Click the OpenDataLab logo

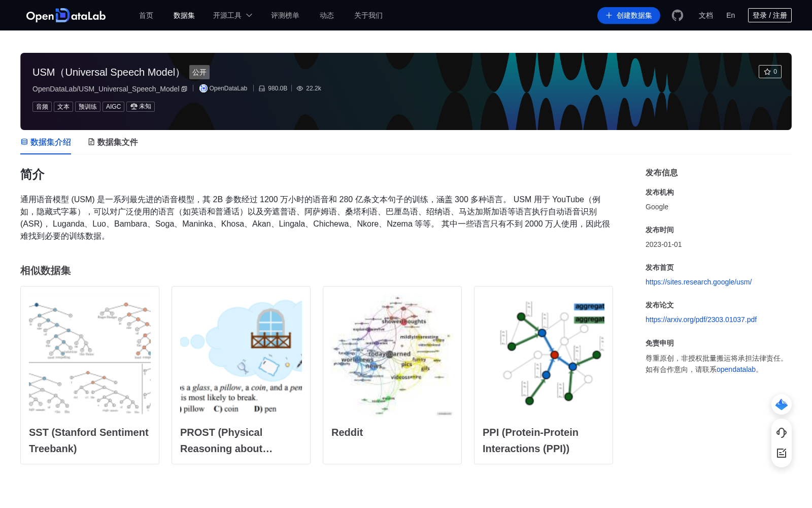pos(66,15)
